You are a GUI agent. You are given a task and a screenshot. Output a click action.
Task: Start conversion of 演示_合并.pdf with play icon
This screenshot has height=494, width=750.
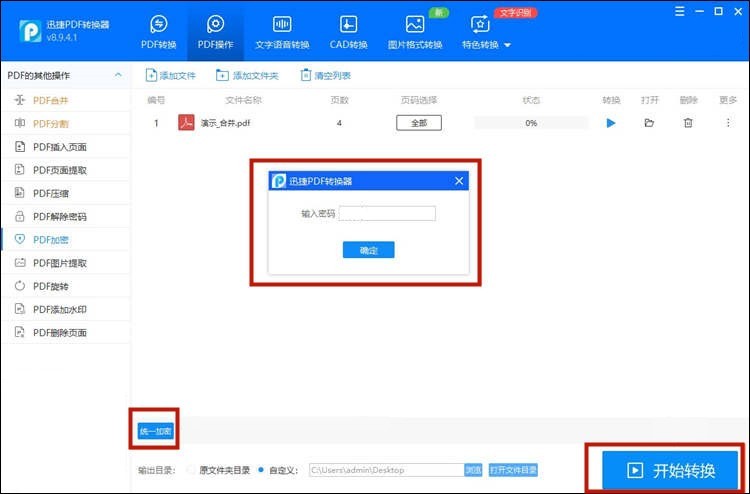pyautogui.click(x=611, y=123)
